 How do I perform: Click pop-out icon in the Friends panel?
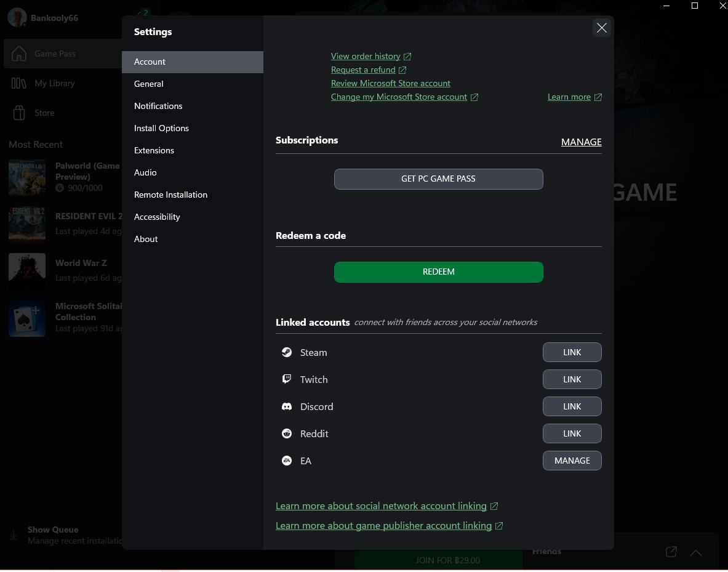coord(671,552)
